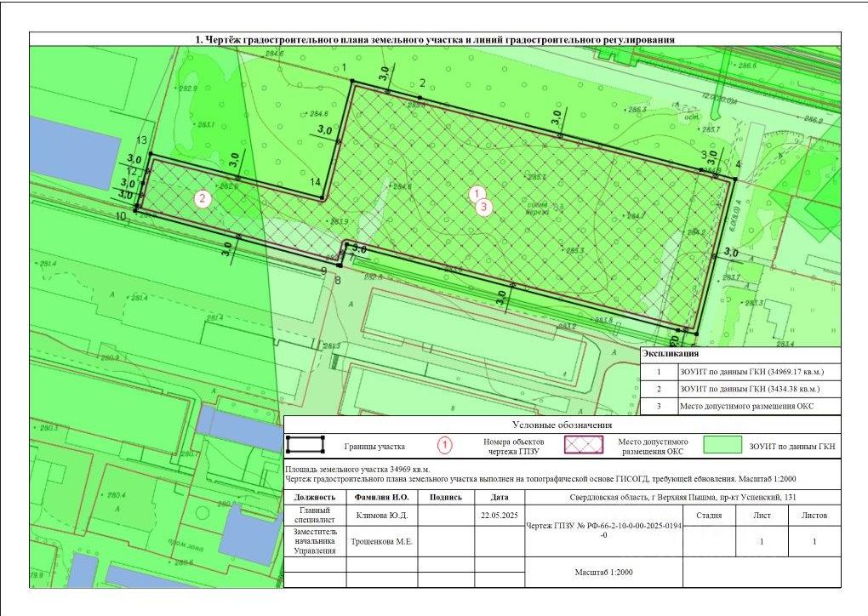This screenshot has width=868, height=616.
Task: Click boundary point label 14
Action: [x=315, y=182]
